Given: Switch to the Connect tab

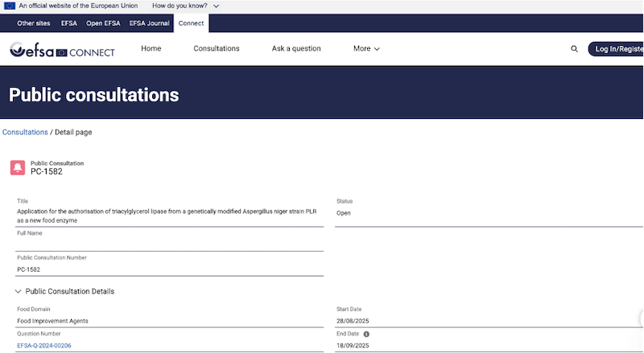Looking at the screenshot, I should click(192, 23).
